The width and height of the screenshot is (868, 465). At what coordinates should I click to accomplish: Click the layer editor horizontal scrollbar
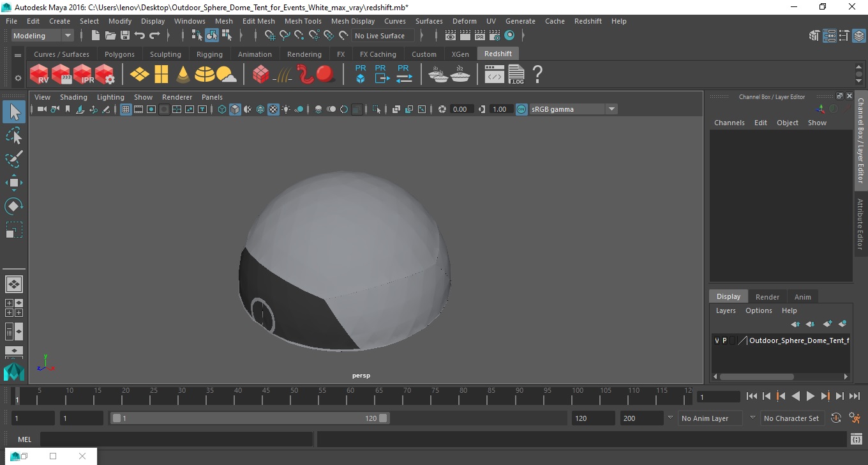pos(757,377)
